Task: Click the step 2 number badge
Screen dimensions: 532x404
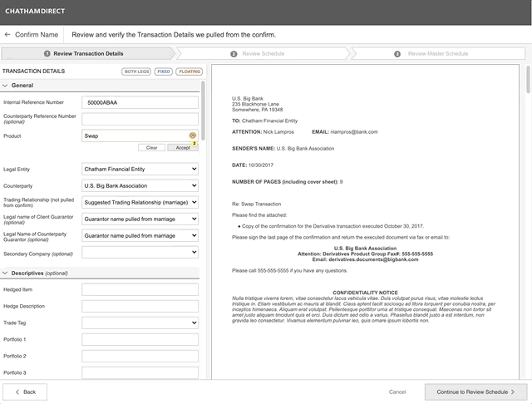Action: pyautogui.click(x=234, y=54)
